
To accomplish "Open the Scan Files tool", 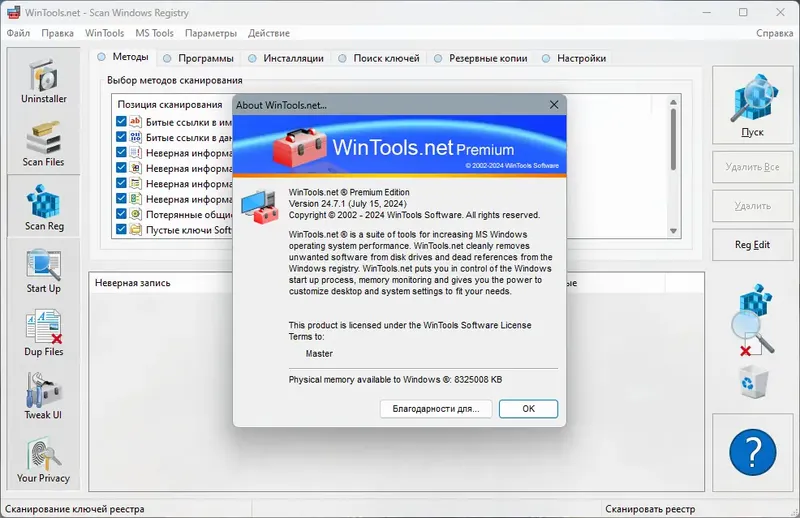I will click(x=43, y=144).
